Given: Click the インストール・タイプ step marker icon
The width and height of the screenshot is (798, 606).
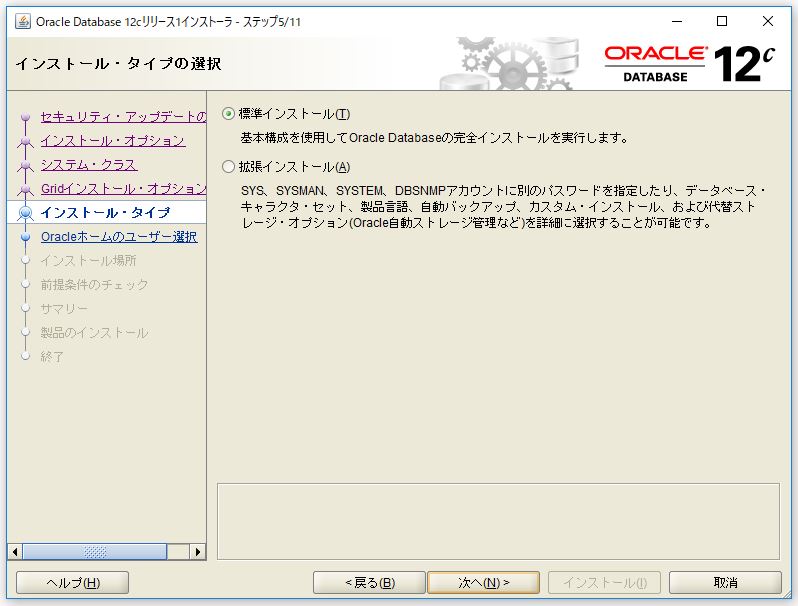Looking at the screenshot, I should (x=25, y=213).
